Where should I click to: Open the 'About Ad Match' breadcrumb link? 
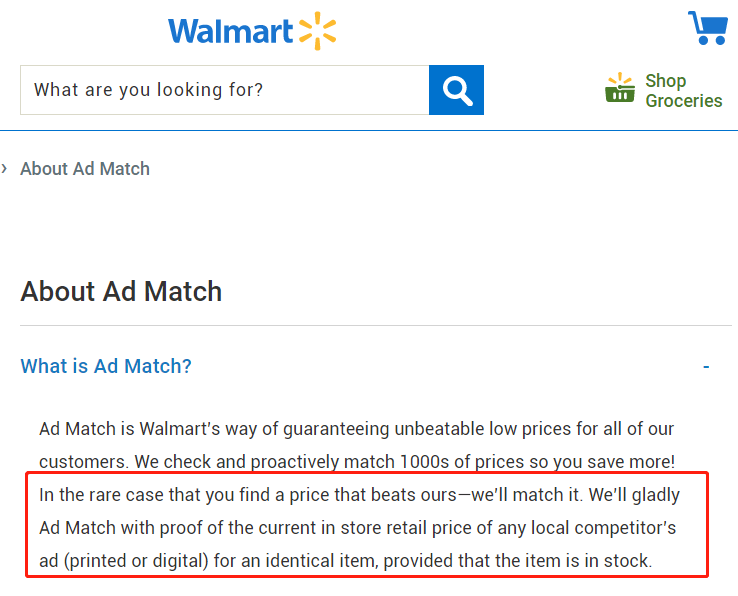85,169
